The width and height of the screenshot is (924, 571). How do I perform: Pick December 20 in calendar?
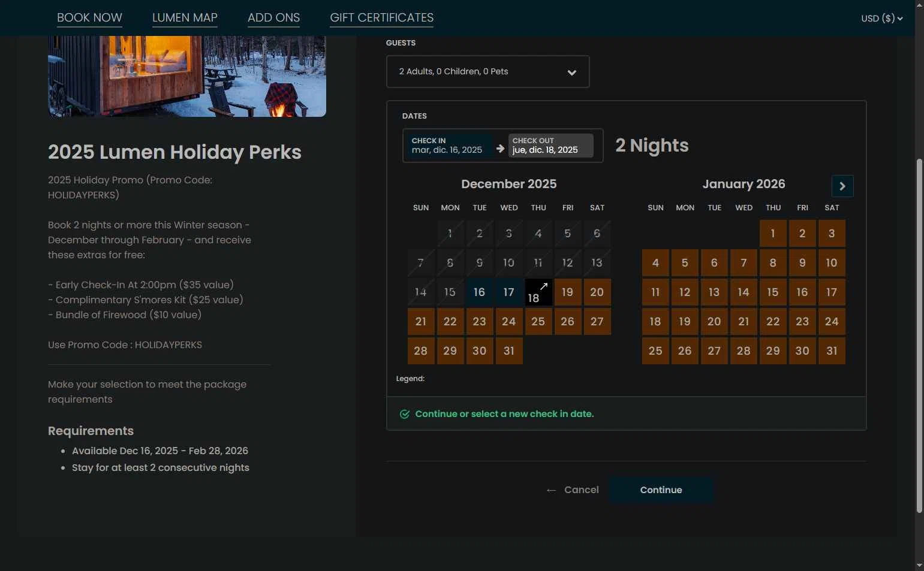tap(597, 292)
